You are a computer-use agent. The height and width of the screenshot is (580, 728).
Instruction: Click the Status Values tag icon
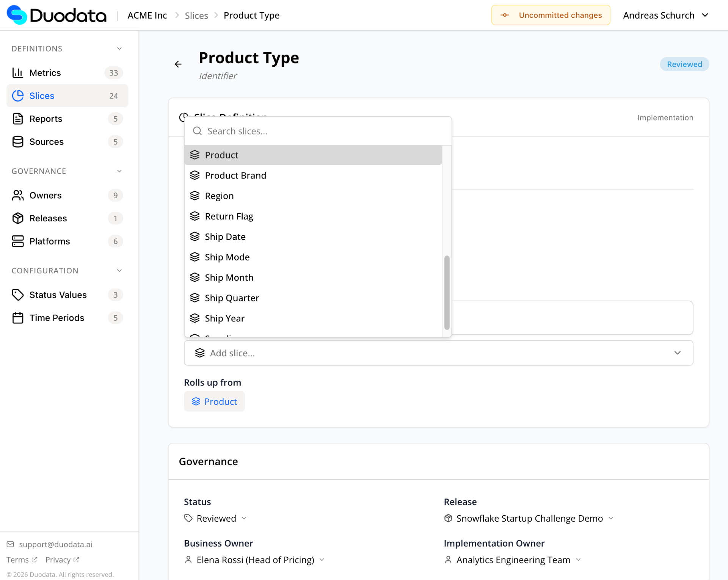coord(17,295)
